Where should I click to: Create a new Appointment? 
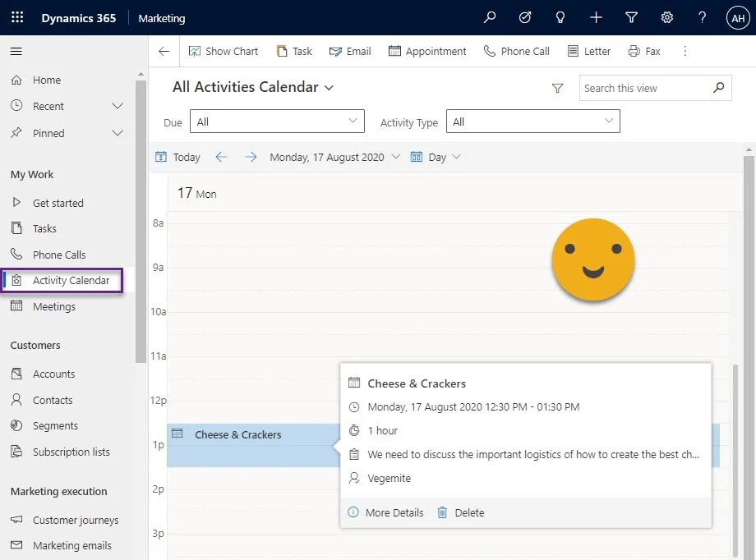pyautogui.click(x=427, y=51)
